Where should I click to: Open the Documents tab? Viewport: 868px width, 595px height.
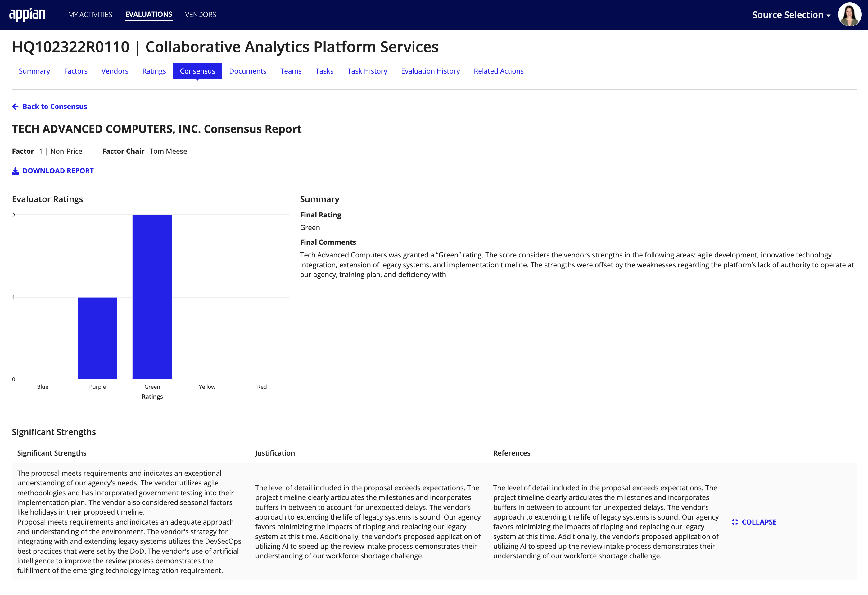248,71
